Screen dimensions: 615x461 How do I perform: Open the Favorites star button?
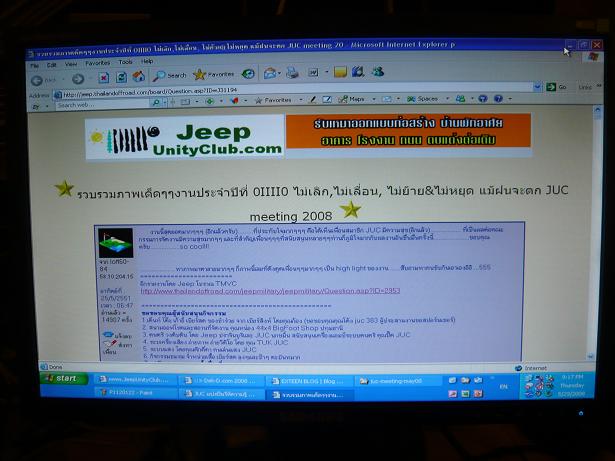(x=213, y=74)
